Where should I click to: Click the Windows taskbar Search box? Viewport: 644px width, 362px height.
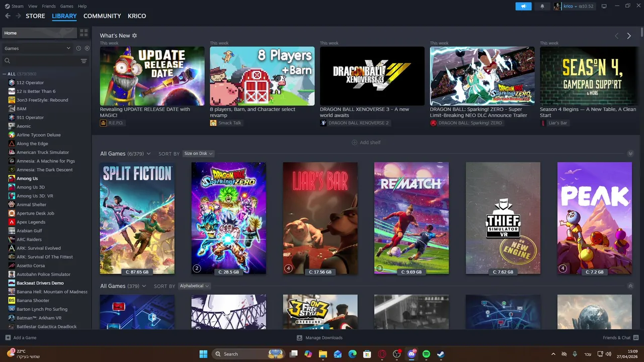tap(250, 354)
